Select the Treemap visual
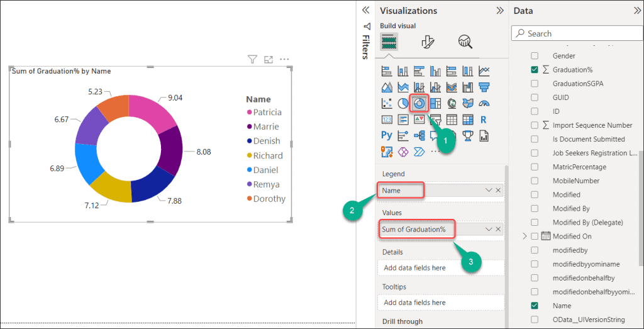This screenshot has height=329, width=644. 435,103
